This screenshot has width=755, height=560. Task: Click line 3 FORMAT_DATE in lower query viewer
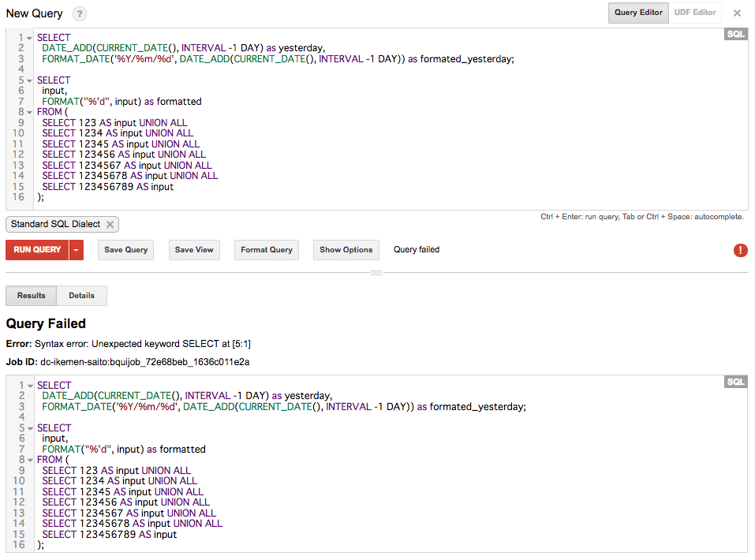coord(284,407)
